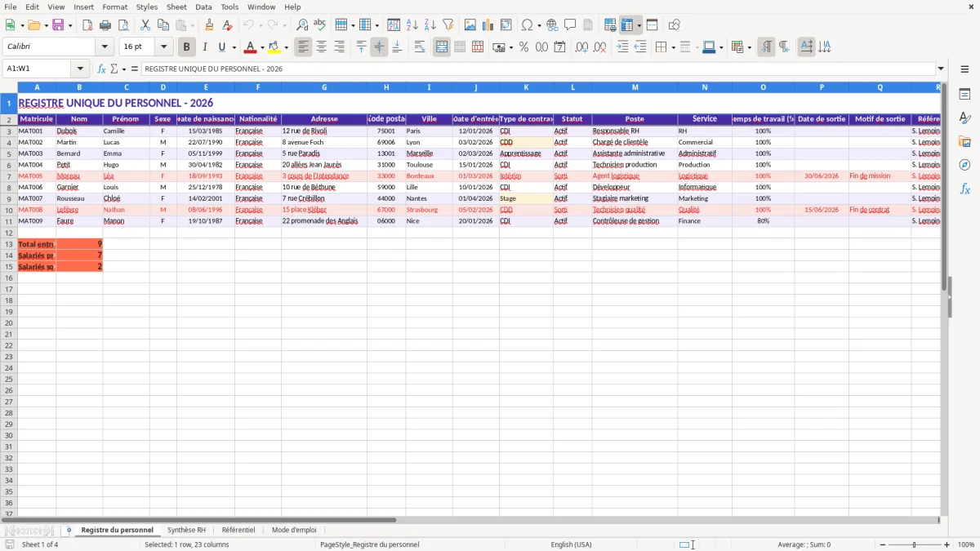The width and height of the screenshot is (980, 551).
Task: Switch to the Mode d'emploi sheet tab
Action: coord(294,530)
